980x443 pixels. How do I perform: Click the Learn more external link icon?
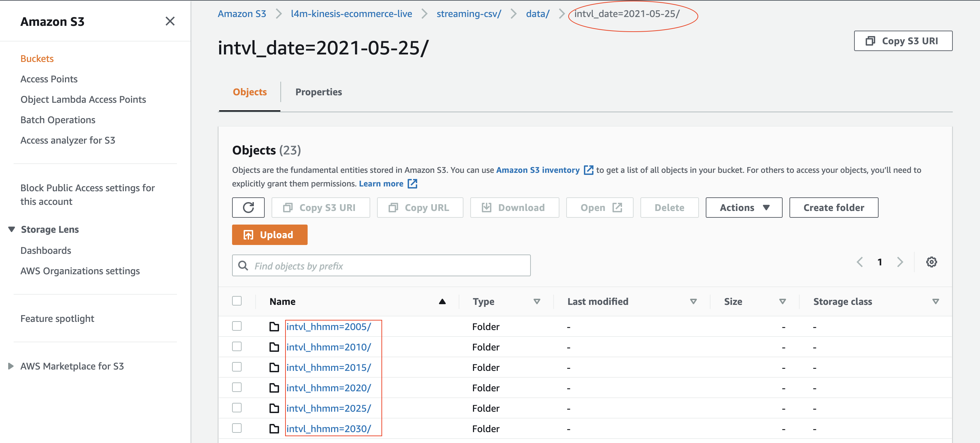point(412,184)
